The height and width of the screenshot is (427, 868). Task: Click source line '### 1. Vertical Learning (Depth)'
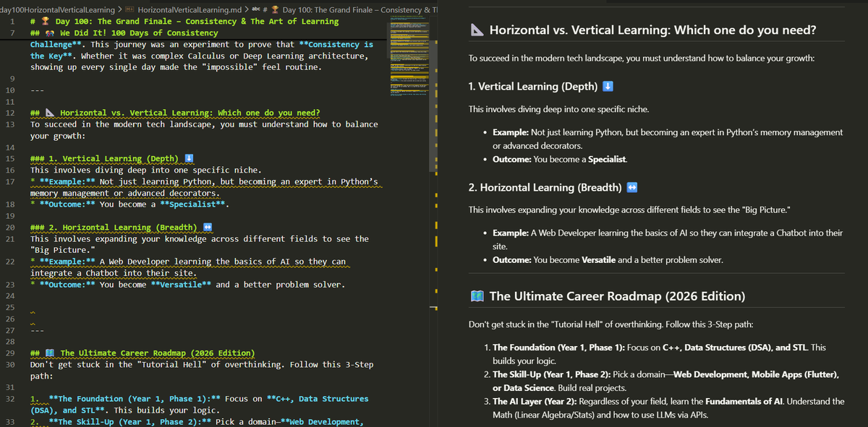point(111,158)
